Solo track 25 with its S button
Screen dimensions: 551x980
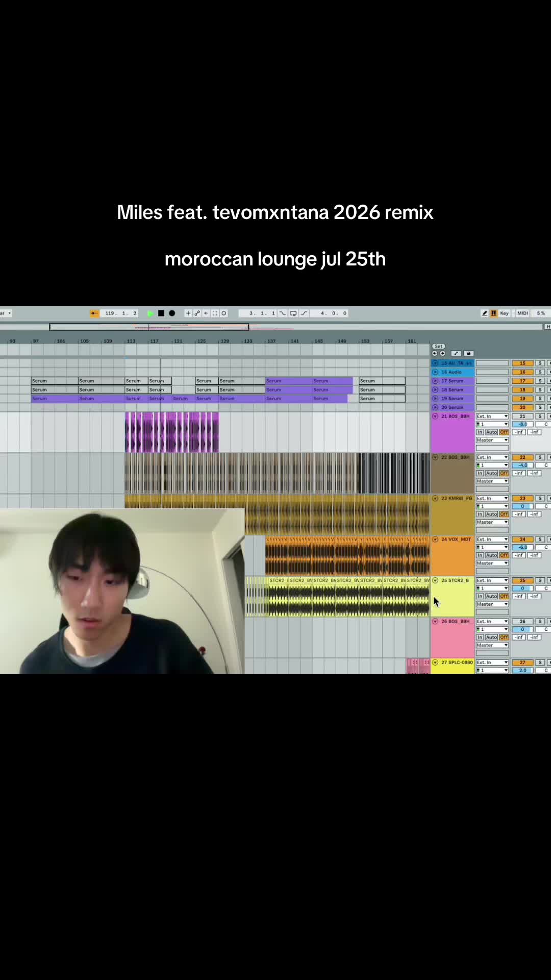[x=540, y=580]
